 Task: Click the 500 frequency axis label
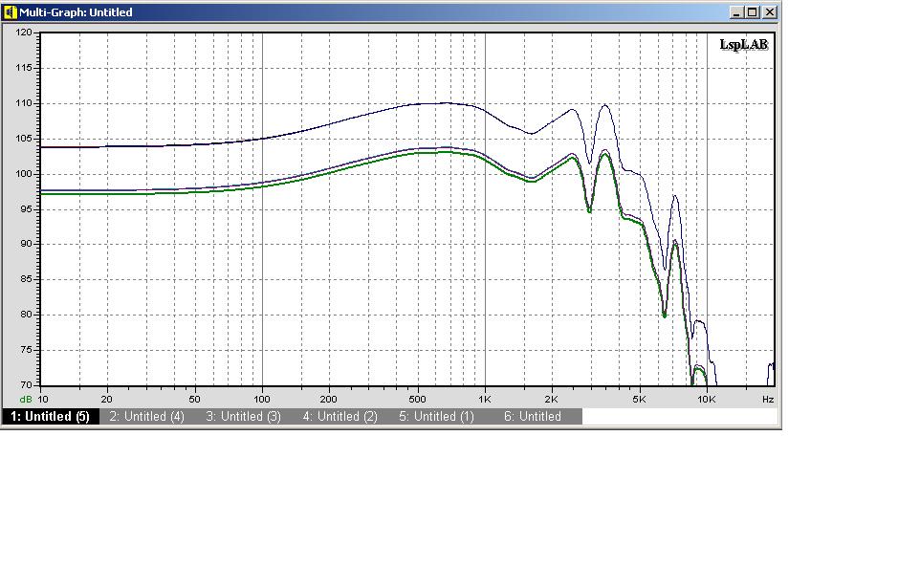[x=417, y=400]
